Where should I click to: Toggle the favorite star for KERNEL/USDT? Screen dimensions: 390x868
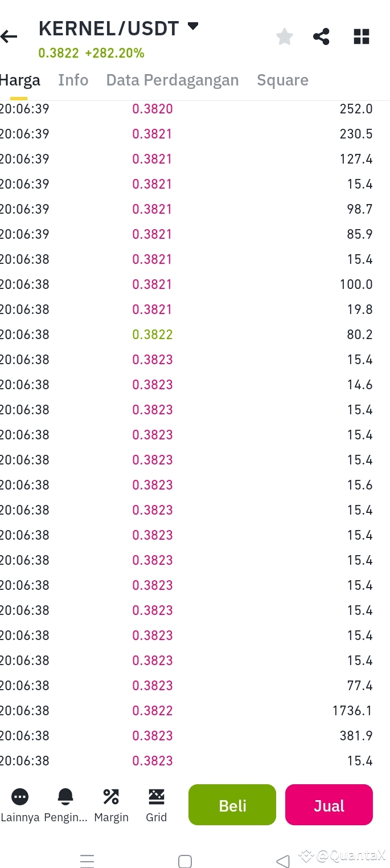tap(284, 37)
